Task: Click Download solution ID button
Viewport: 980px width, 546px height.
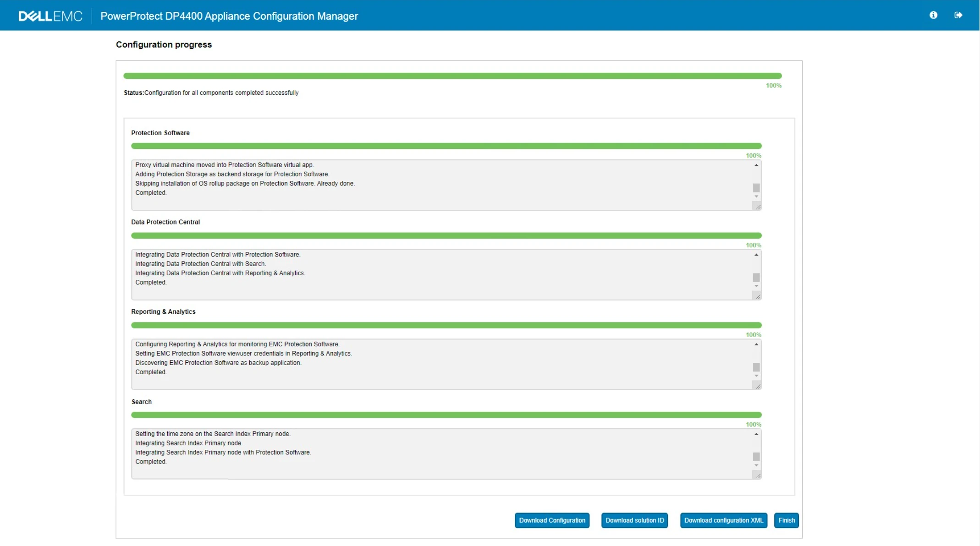Action: (x=634, y=520)
